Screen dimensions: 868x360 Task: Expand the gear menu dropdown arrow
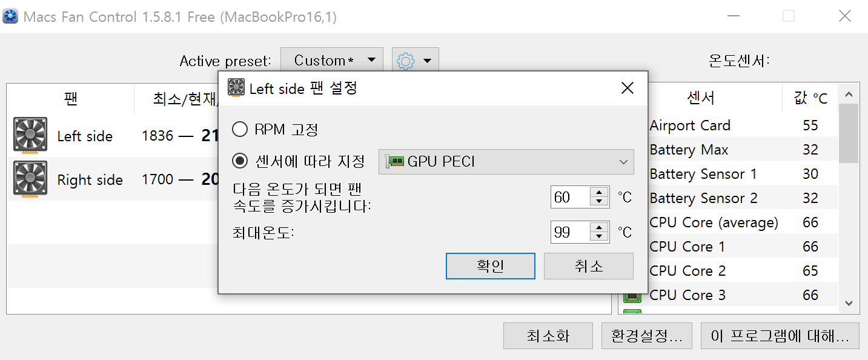427,61
